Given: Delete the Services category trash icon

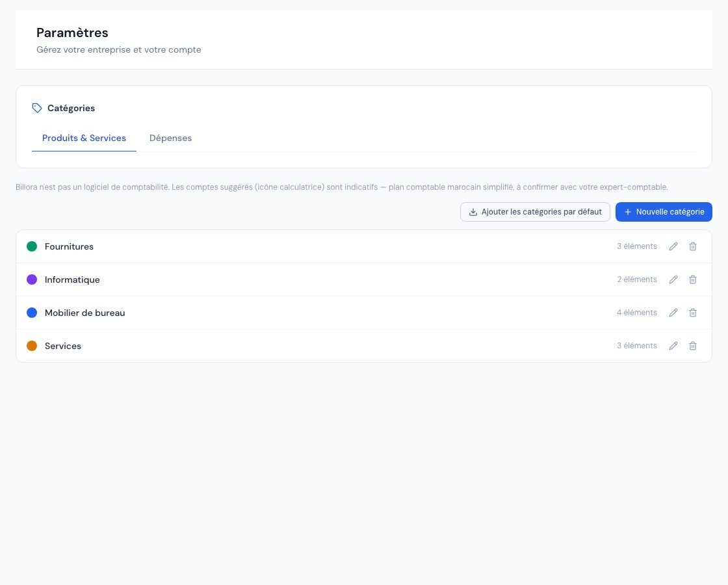Looking at the screenshot, I should (693, 346).
